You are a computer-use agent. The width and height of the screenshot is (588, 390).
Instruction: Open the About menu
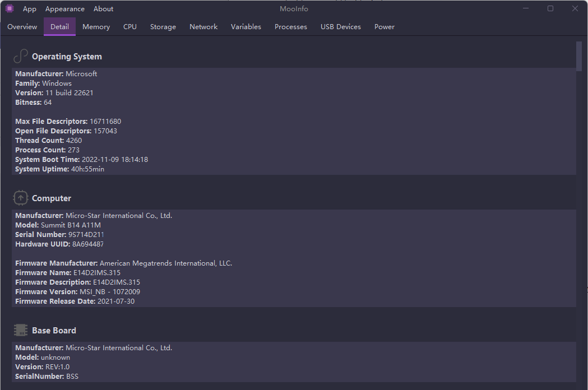click(104, 8)
